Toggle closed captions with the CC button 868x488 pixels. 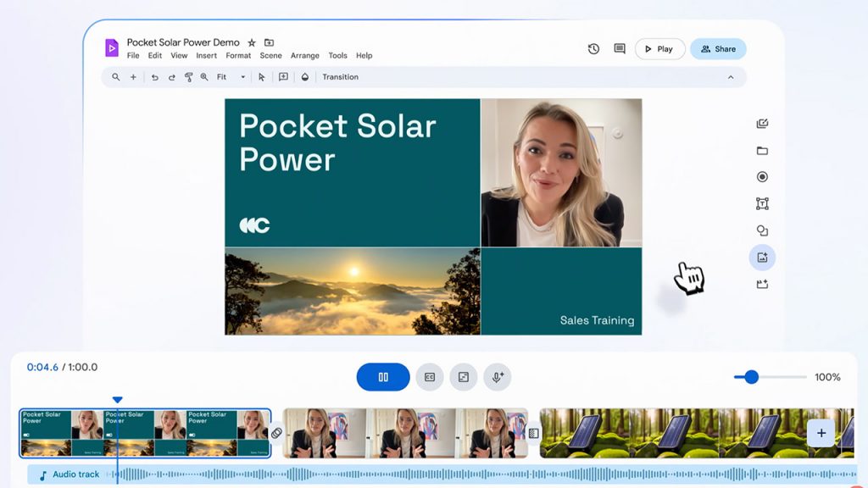point(430,377)
